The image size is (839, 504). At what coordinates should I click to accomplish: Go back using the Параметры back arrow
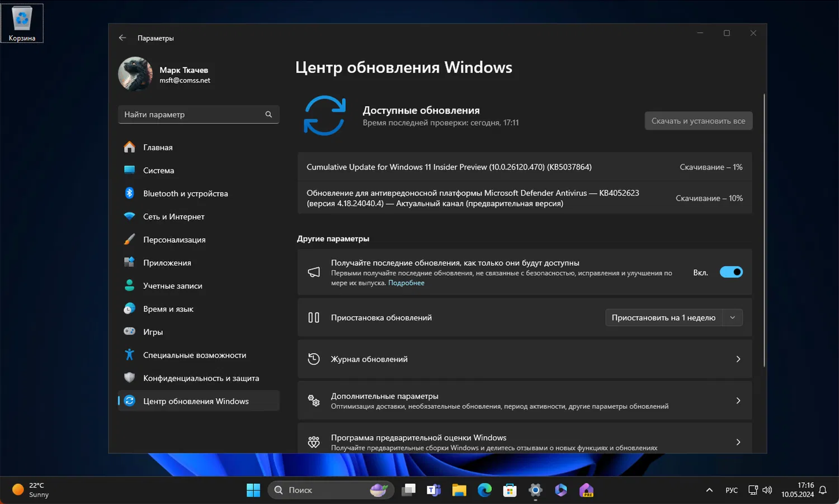122,38
